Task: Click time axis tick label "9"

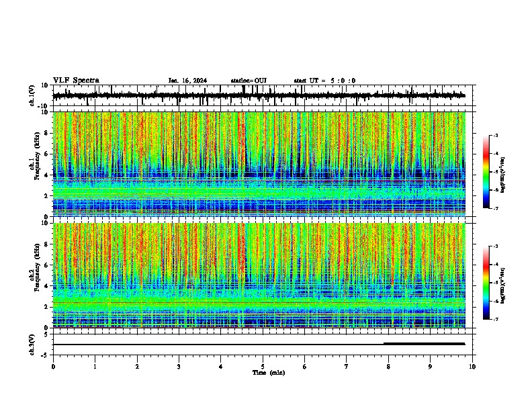Action: (x=430, y=367)
